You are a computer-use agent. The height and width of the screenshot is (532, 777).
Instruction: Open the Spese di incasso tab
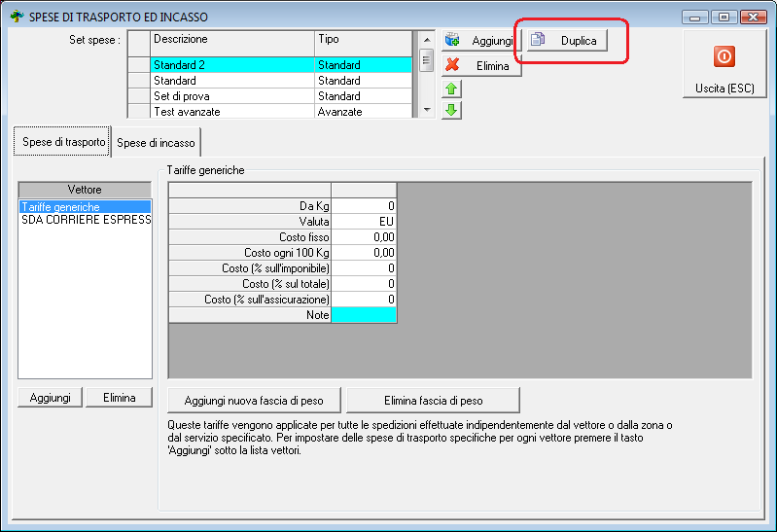(156, 143)
